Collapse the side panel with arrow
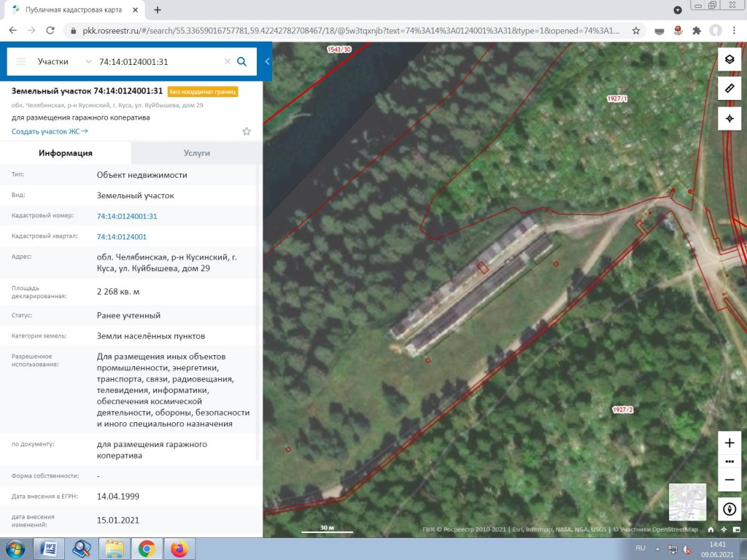The width and height of the screenshot is (747, 560). [267, 61]
